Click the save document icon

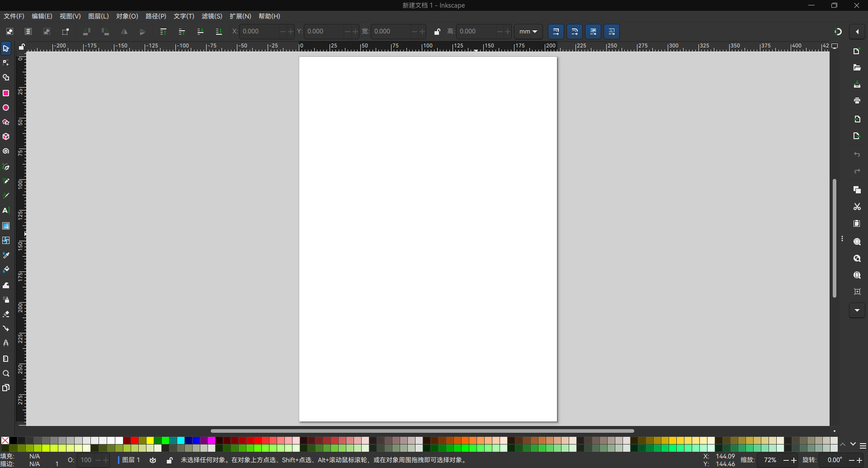pyautogui.click(x=857, y=84)
